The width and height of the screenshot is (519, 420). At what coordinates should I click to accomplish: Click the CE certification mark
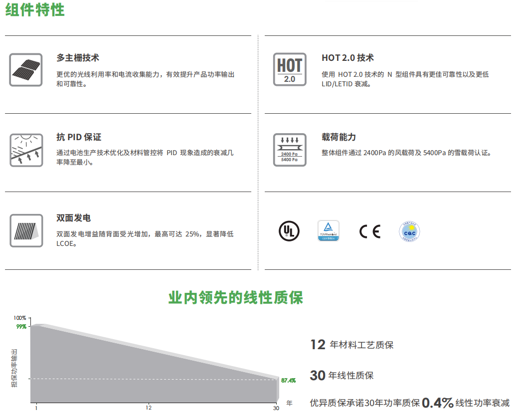click(370, 231)
